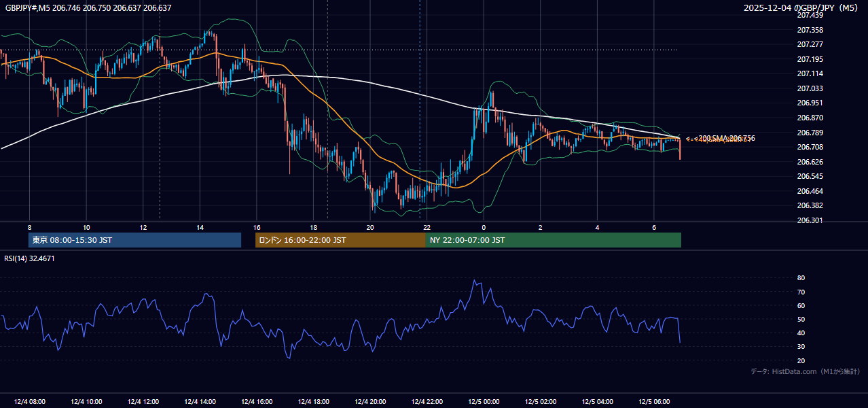Click the 206.951 price axis label
This screenshot has height=408, width=868.
click(x=810, y=103)
